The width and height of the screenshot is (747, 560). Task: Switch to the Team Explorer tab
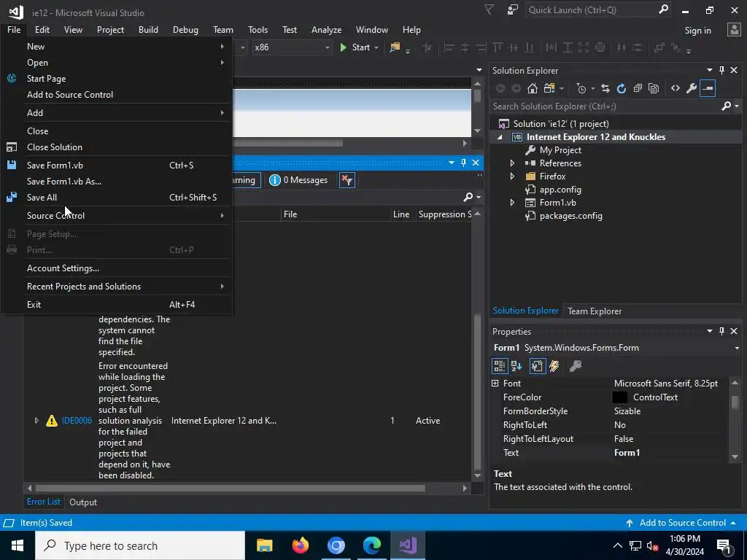594,311
